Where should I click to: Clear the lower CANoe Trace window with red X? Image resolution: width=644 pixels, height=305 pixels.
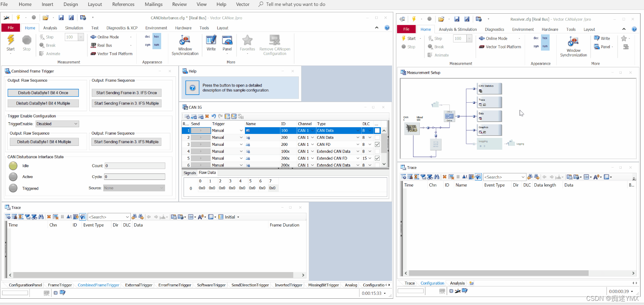point(49,217)
